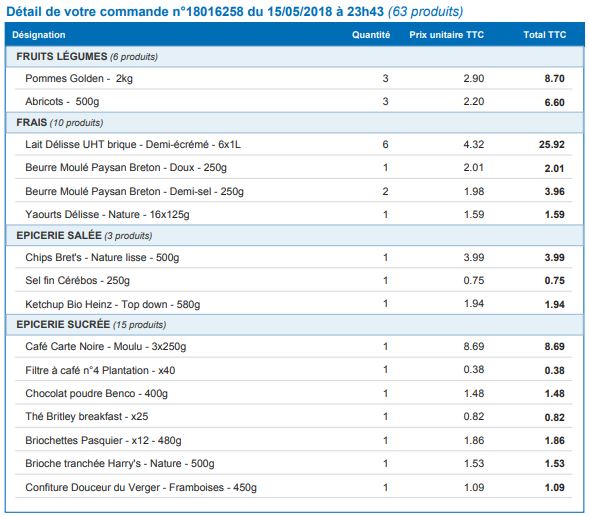Select the EPICERIE SUCRÉE category row
Screen dimensions: 589x516
(295, 324)
